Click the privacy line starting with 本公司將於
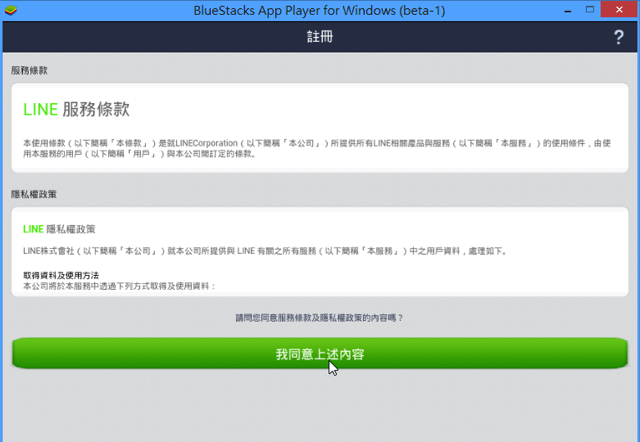 coord(120,286)
